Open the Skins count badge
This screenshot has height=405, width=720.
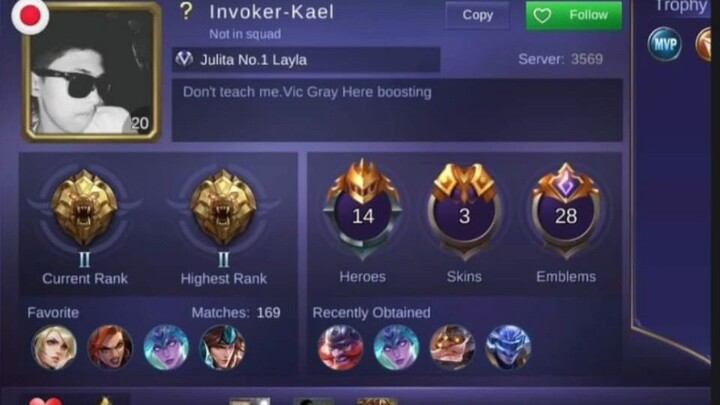click(464, 210)
